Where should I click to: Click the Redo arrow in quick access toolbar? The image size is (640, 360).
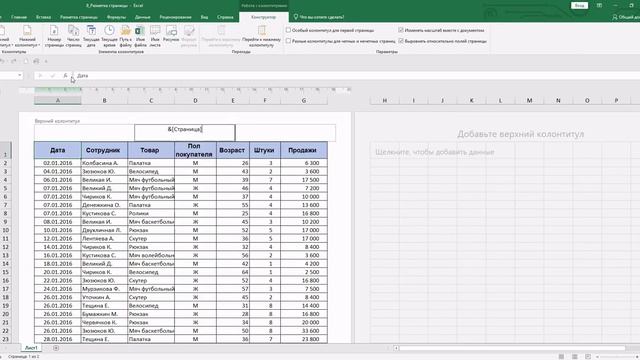pyautogui.click(x=14, y=61)
